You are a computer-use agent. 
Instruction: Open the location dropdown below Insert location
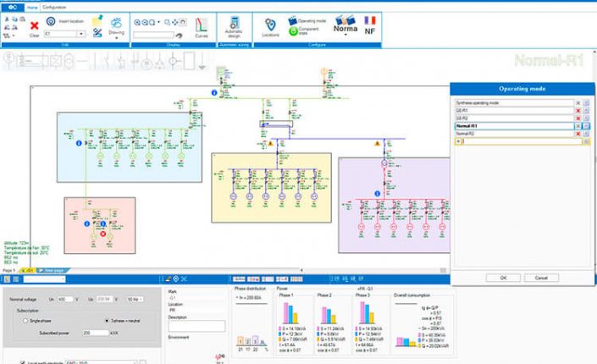point(81,34)
